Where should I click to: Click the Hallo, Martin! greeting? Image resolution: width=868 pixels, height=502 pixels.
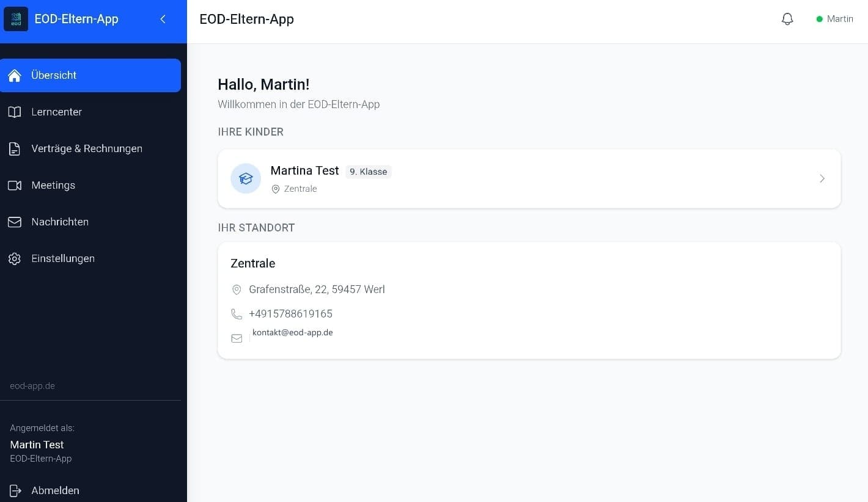[x=263, y=84]
